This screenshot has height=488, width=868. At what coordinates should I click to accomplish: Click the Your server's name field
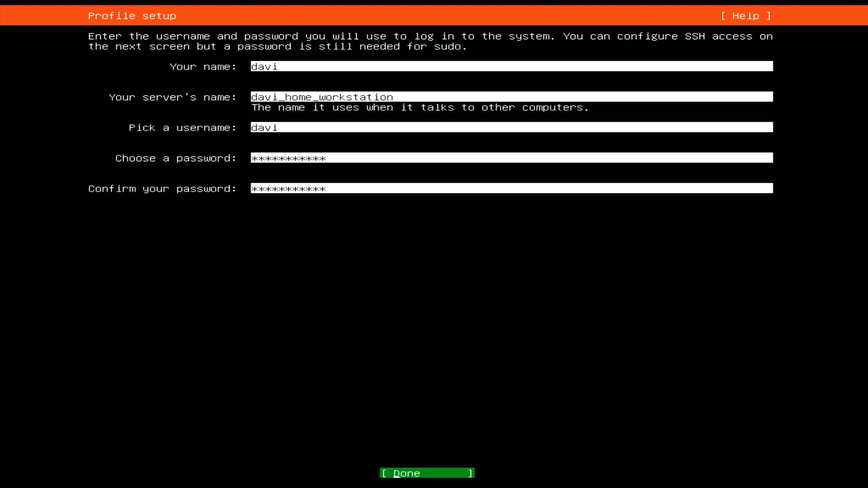tap(511, 97)
